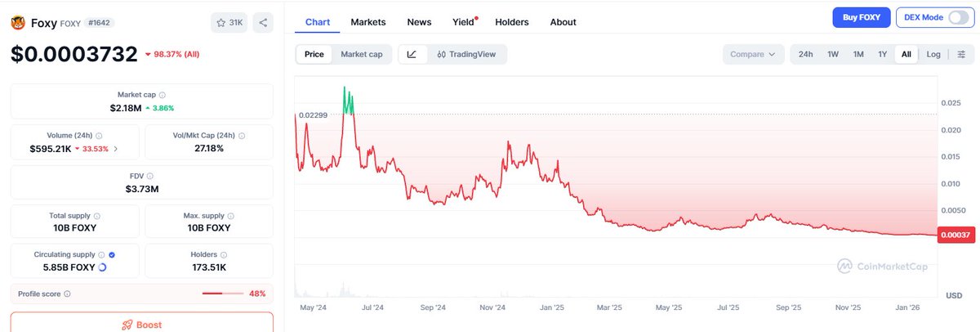
Task: Click the 5.85B FOXY circulating supply value
Action: pos(69,267)
